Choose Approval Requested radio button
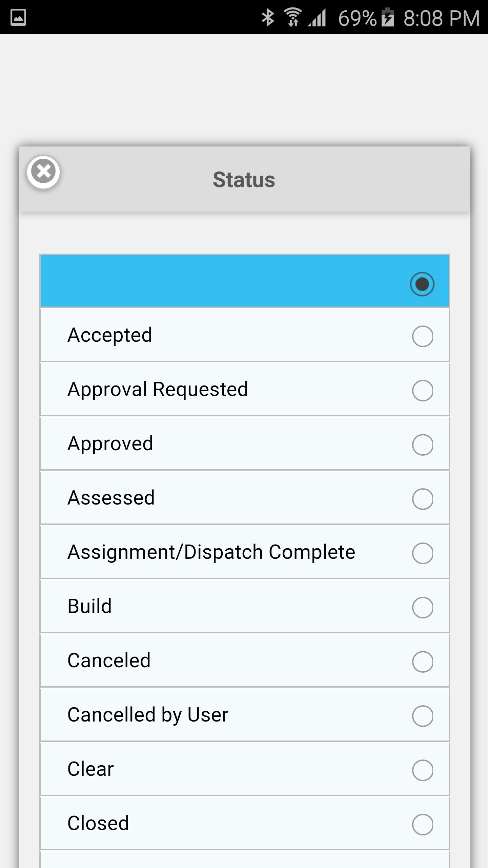Viewport: 488px width, 868px height. (422, 391)
